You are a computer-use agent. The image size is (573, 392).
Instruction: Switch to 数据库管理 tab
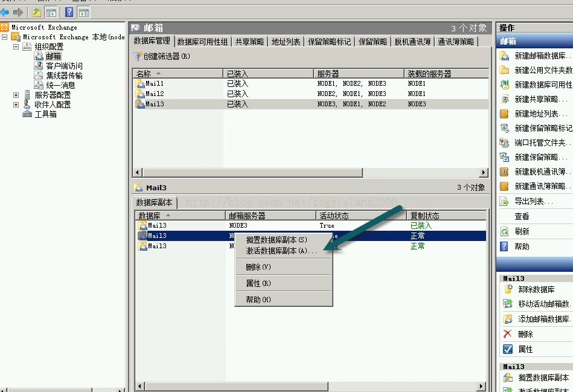(x=152, y=41)
